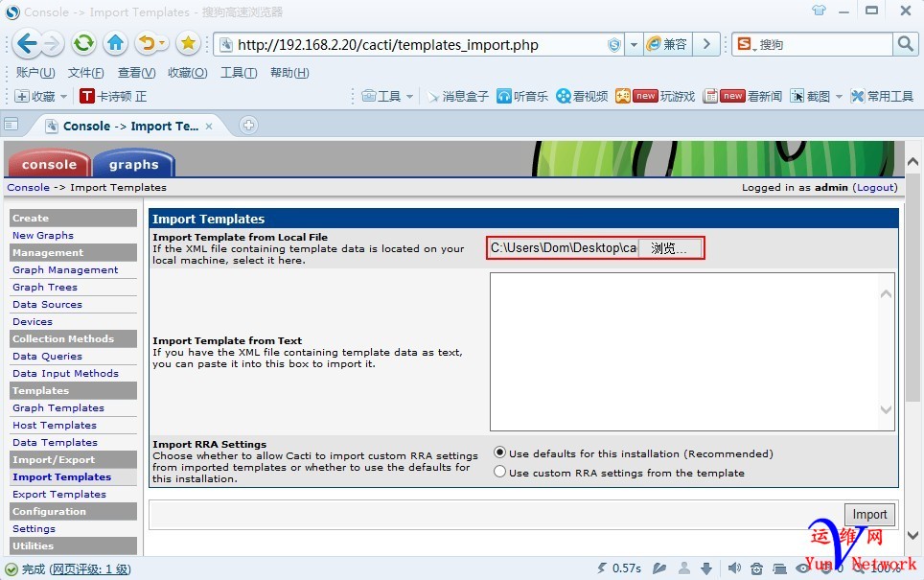Open Export Templates in sidebar
The image size is (924, 580).
59,494
